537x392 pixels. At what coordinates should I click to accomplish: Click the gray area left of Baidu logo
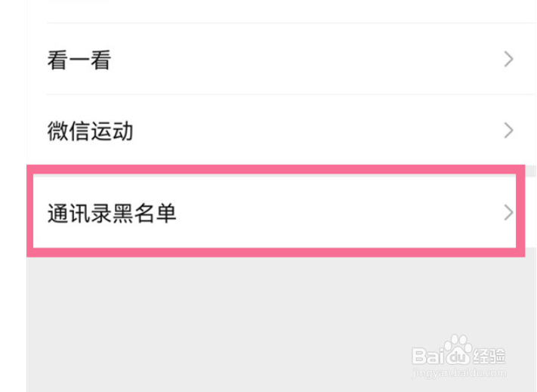coord(302,355)
